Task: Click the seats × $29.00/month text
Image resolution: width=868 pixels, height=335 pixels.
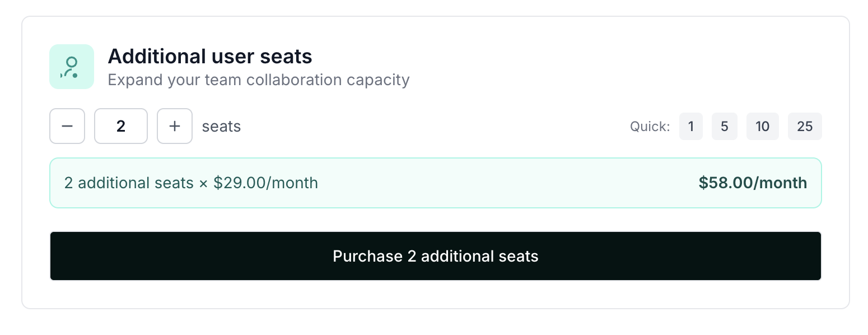Action: point(191,183)
